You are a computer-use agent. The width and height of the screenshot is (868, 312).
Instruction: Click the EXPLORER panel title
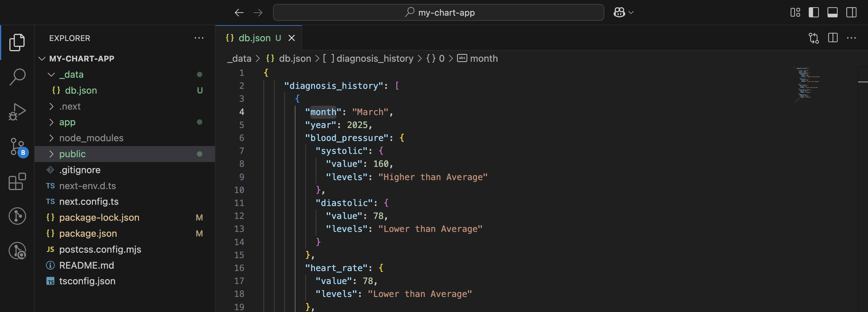(x=70, y=38)
